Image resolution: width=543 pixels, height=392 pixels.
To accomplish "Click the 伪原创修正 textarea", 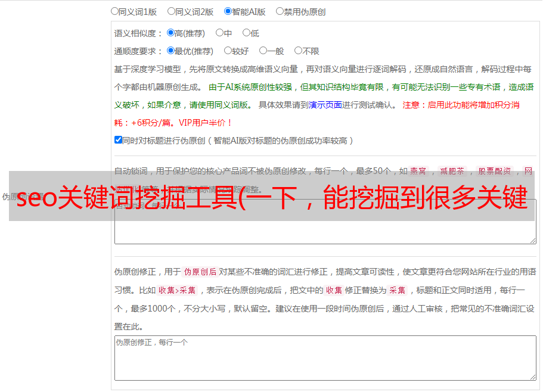I will [x=325, y=358].
